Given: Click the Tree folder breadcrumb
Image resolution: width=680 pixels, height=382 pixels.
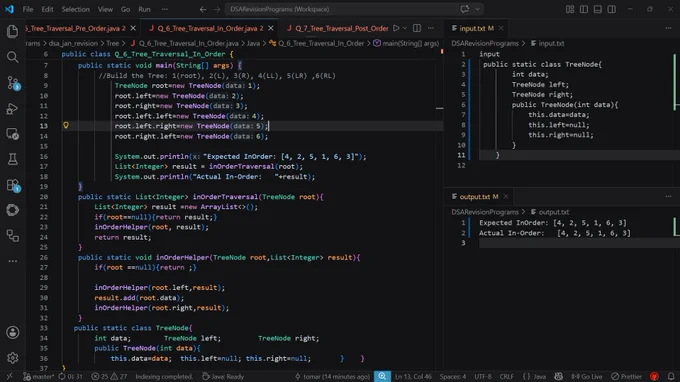Looking at the screenshot, I should click(x=112, y=43).
